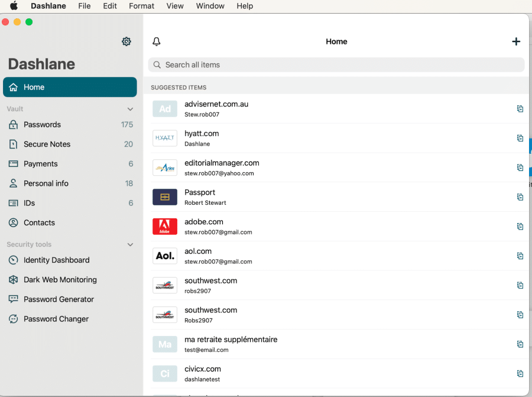Screen dimensions: 532x397
Task: Copy aol.com credentials icon
Action: tap(520, 256)
